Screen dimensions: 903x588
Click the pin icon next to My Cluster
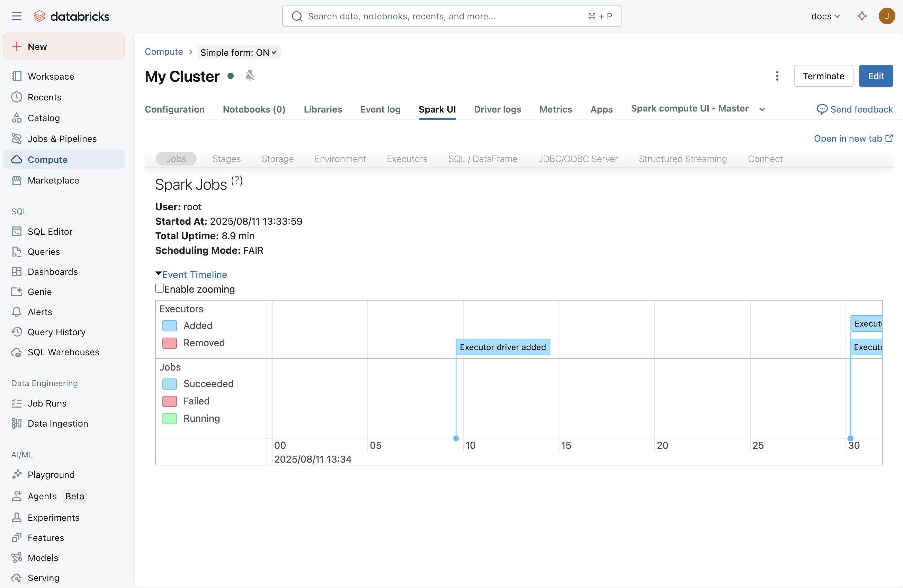pyautogui.click(x=250, y=76)
